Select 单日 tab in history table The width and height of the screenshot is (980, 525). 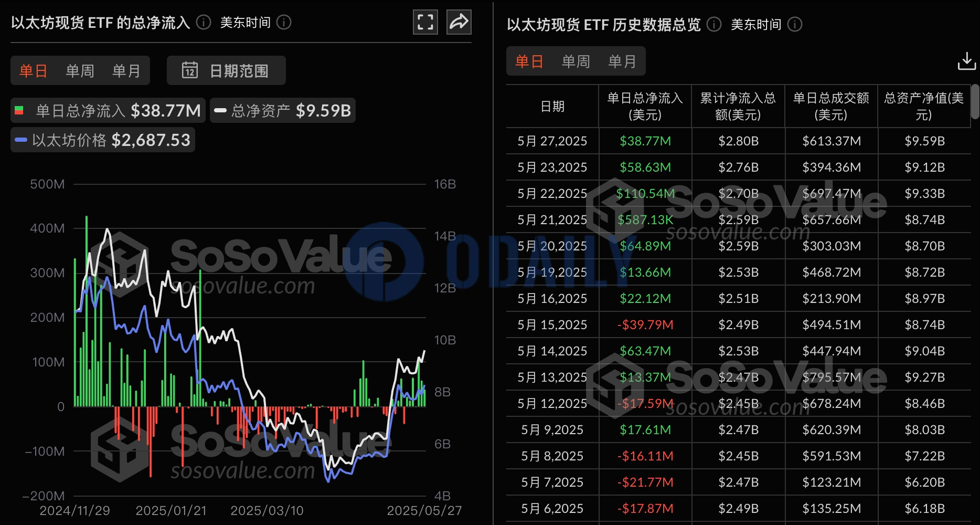529,61
